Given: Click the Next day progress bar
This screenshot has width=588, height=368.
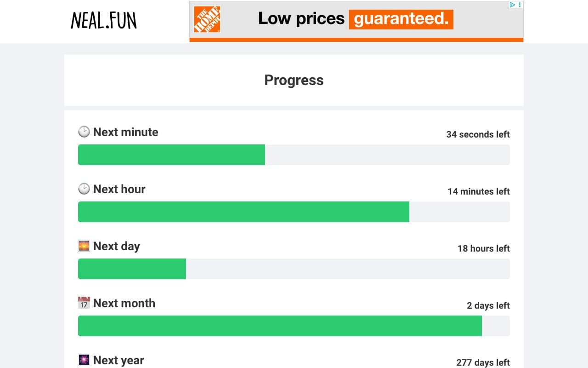Looking at the screenshot, I should click(x=294, y=269).
